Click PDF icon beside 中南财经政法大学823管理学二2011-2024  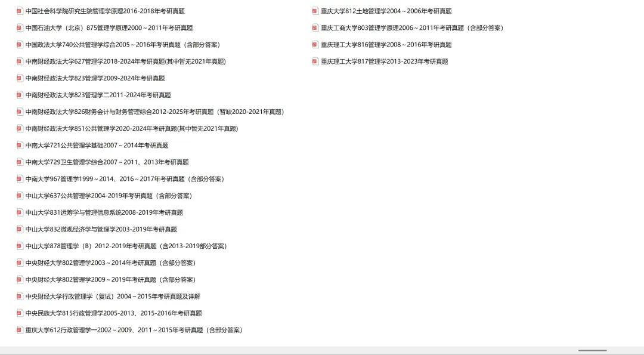pyautogui.click(x=20, y=95)
